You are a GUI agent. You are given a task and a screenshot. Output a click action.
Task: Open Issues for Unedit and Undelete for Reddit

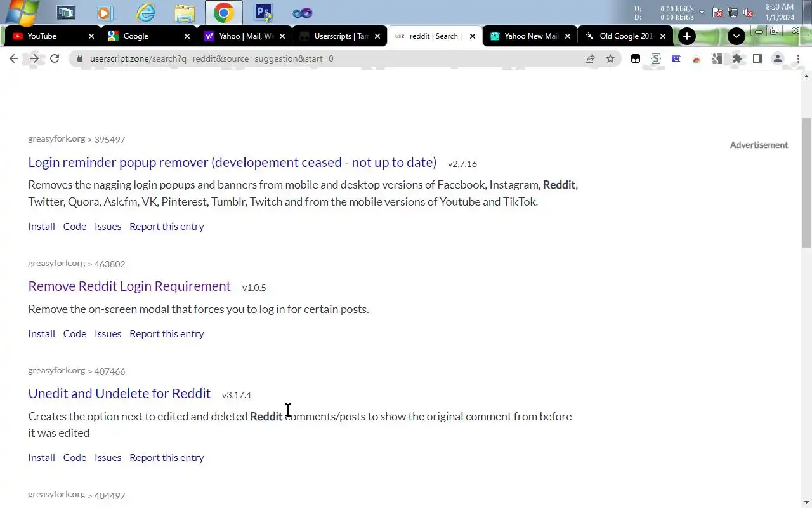(x=108, y=457)
